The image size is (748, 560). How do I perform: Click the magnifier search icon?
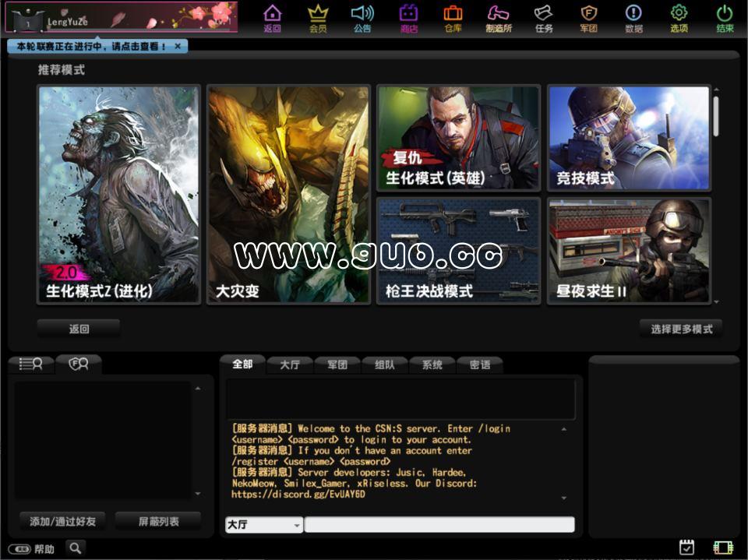pyautogui.click(x=76, y=548)
